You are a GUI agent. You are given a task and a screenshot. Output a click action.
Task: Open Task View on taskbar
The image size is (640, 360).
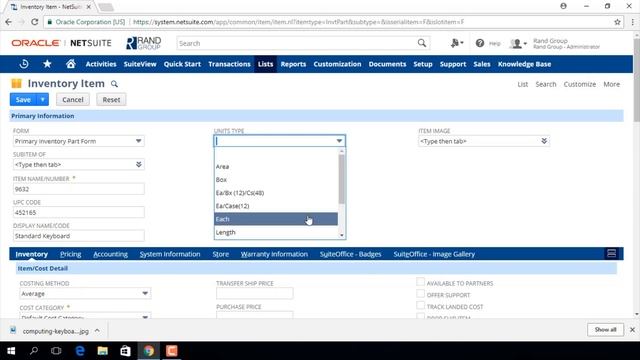click(x=56, y=351)
